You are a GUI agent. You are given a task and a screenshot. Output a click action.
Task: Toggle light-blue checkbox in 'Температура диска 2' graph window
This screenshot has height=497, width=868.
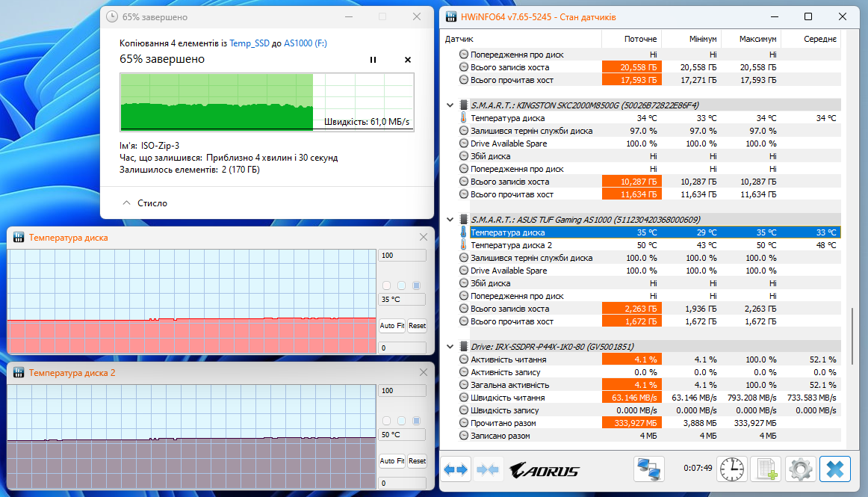401,421
